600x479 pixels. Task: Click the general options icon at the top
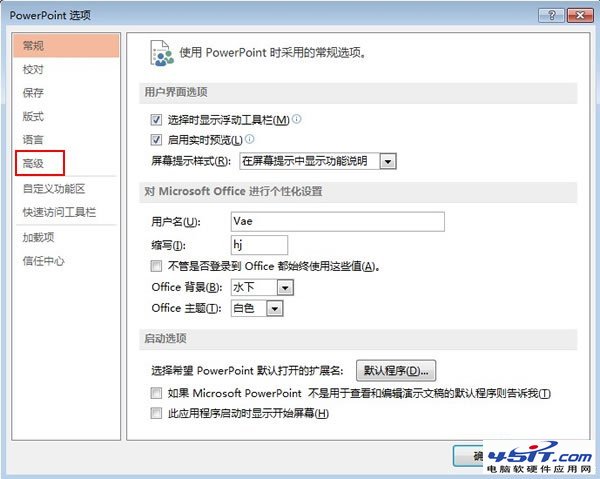[x=162, y=53]
